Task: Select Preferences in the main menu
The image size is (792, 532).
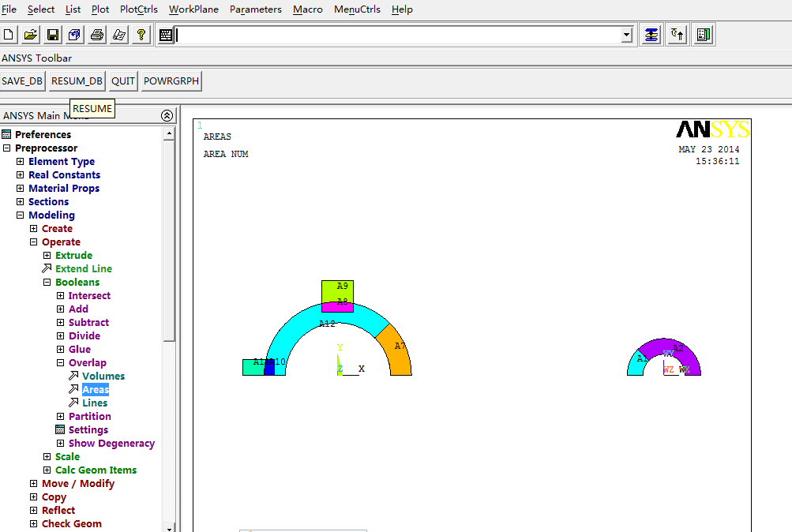Action: point(43,134)
